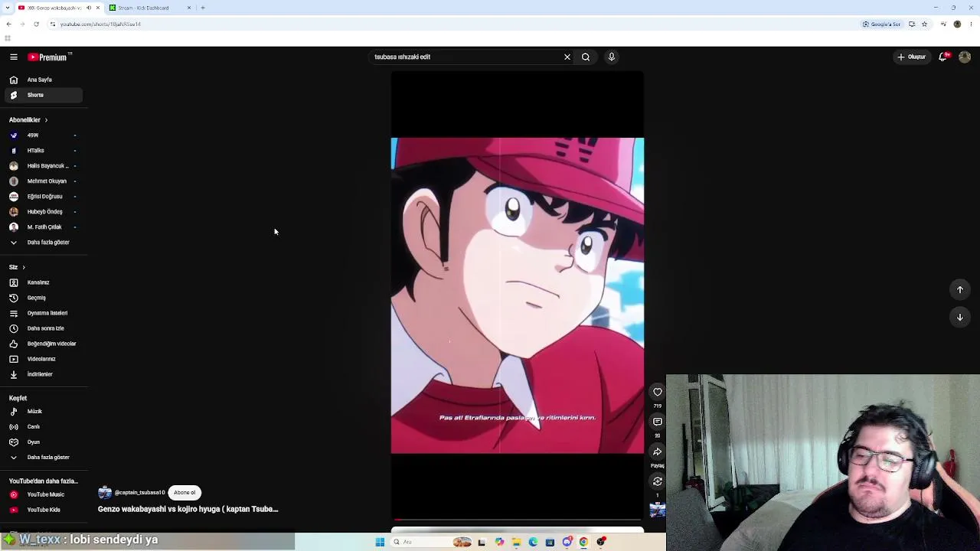Screen dimensions: 980x551
Task: Open Beğendiğim videolar liked videos
Action: [44, 344]
